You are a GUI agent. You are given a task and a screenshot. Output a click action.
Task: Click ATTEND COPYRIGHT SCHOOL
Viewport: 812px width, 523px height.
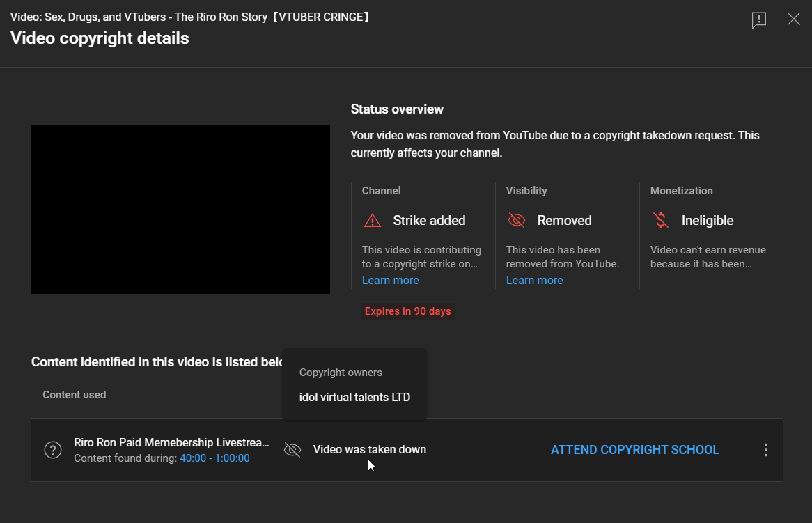(x=635, y=449)
